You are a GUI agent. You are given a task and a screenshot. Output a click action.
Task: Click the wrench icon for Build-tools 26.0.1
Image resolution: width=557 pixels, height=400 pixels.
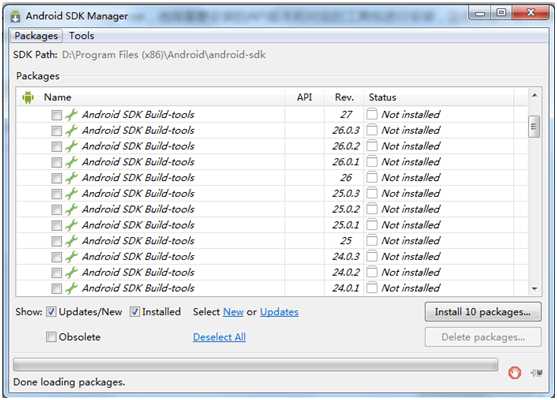click(x=71, y=162)
